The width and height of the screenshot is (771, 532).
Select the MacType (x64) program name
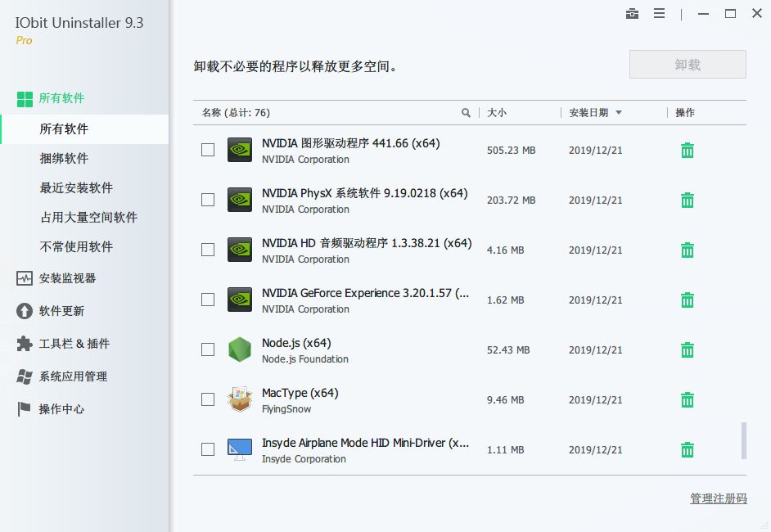pos(300,393)
